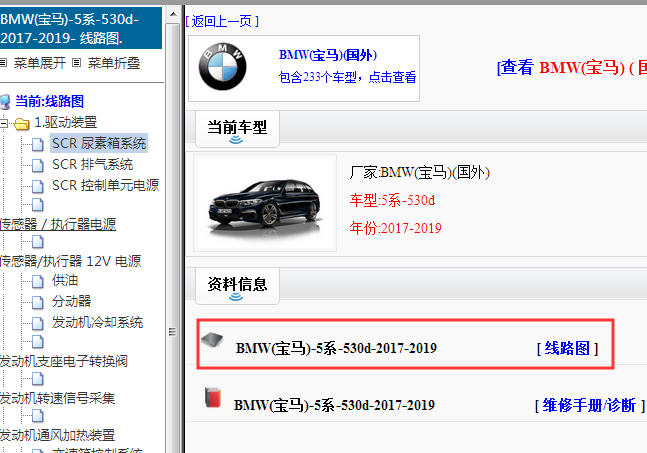Screen dimensions: 647x453
Task: Click the page icon above 发动机支座电子转换阀
Action: [x=38, y=342]
